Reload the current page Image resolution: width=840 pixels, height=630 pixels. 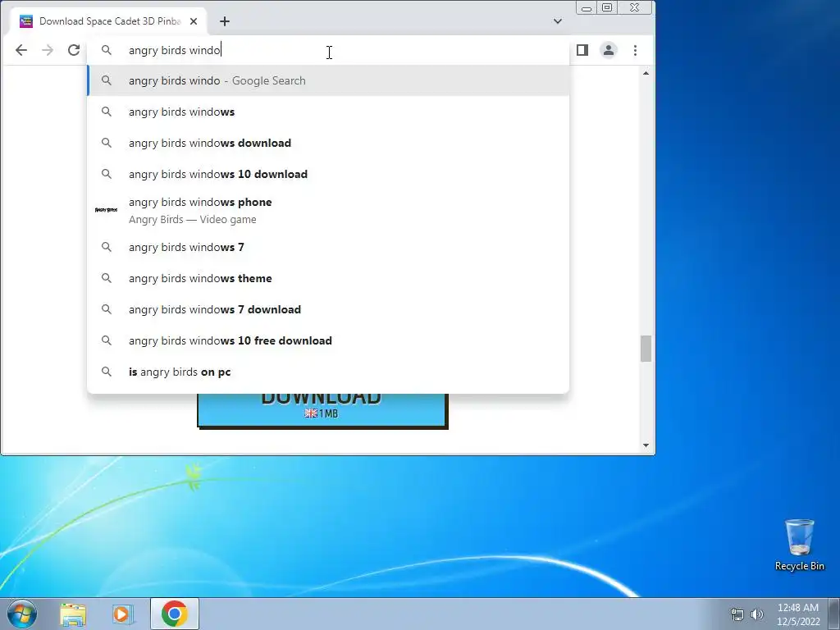pyautogui.click(x=74, y=50)
